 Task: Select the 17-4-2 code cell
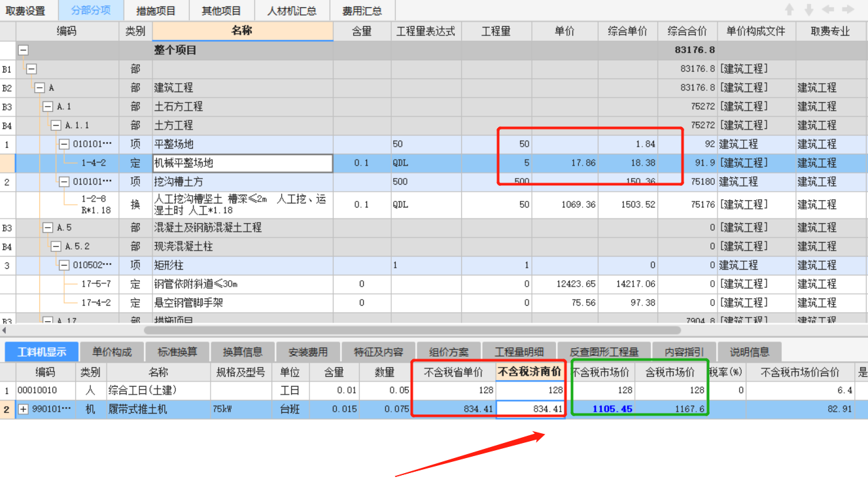[x=68, y=303]
